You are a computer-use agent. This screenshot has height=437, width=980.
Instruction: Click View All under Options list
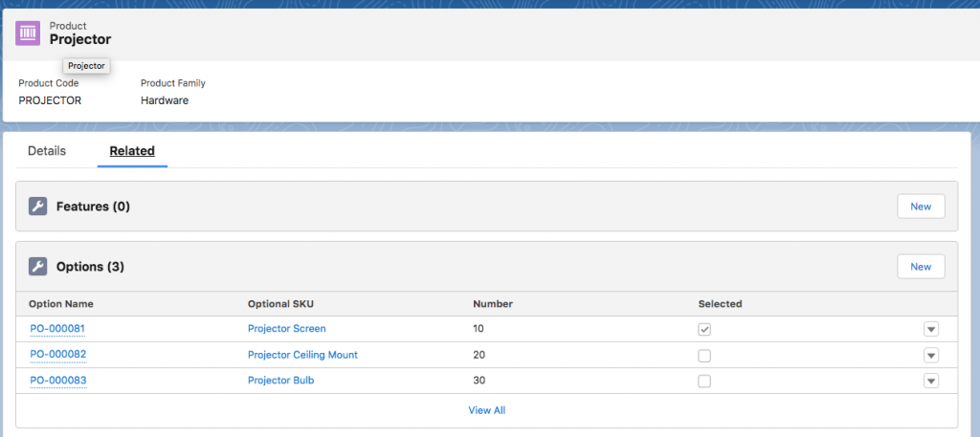pyautogui.click(x=486, y=410)
